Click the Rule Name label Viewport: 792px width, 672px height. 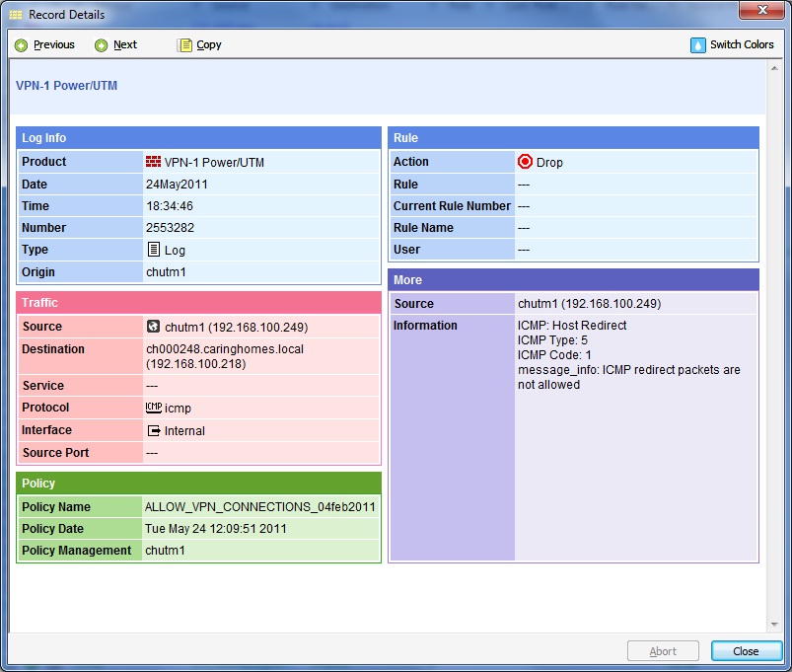[423, 228]
